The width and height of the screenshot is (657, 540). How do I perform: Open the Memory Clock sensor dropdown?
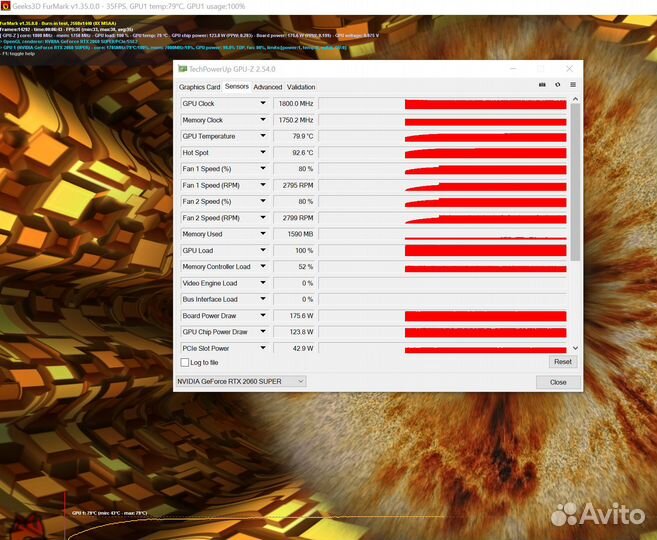[x=263, y=120]
